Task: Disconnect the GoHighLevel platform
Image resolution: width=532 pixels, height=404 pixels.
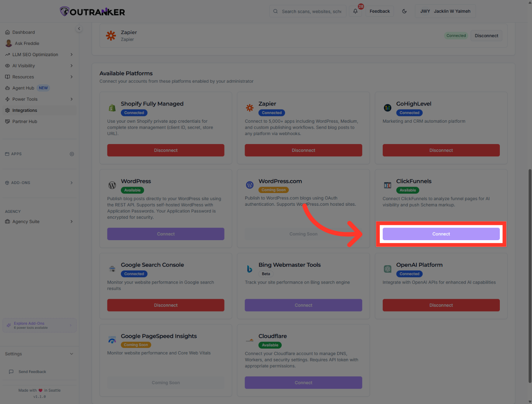Action: [441, 150]
